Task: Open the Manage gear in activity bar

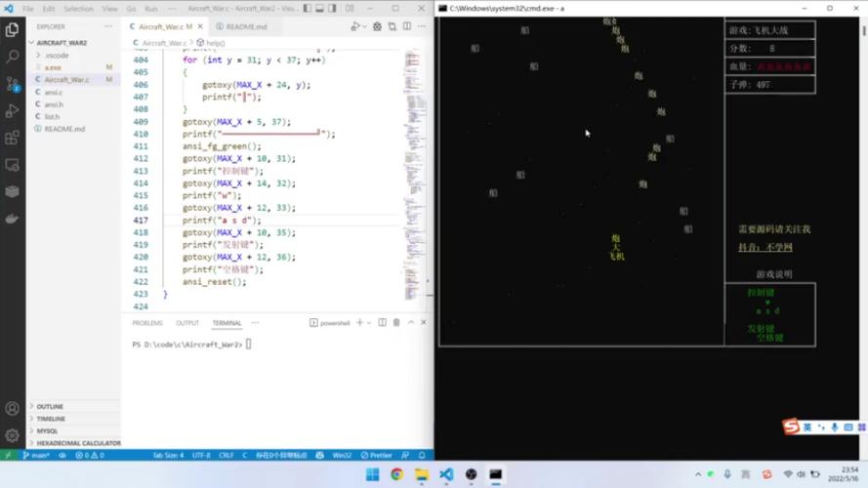Action: coord(12,435)
